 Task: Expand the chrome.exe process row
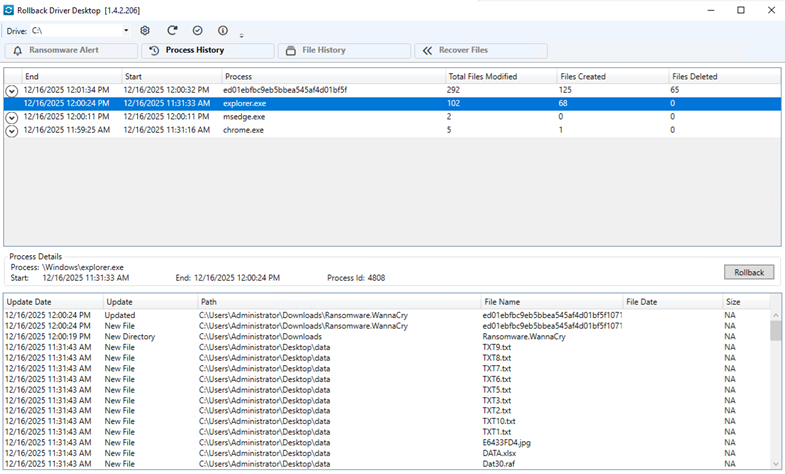(x=12, y=130)
